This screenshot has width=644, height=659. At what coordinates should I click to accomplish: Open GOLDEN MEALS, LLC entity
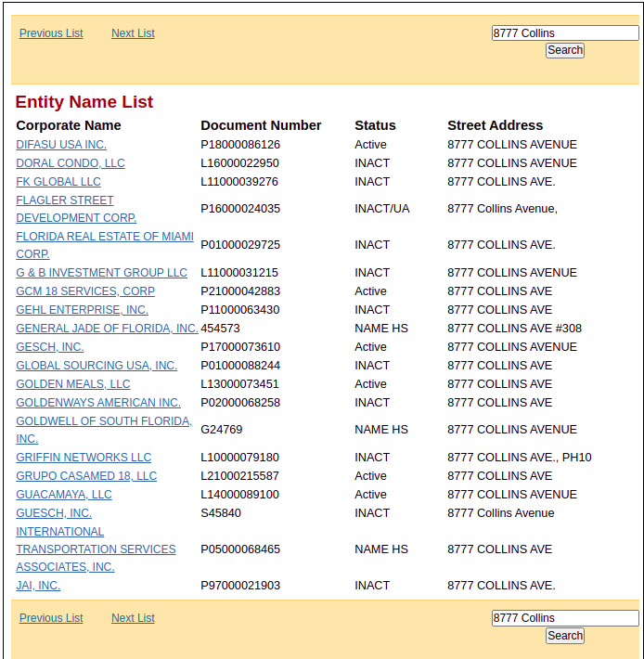(x=73, y=383)
